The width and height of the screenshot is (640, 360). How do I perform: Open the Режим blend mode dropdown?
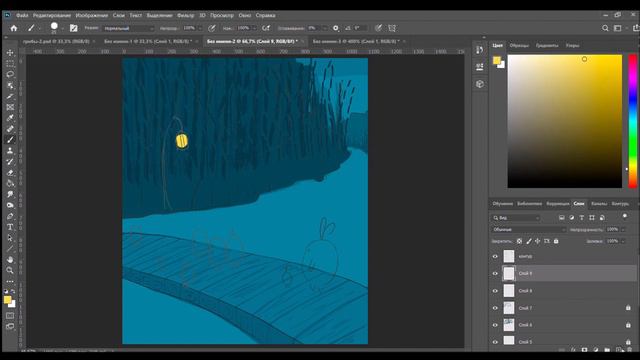pos(129,28)
